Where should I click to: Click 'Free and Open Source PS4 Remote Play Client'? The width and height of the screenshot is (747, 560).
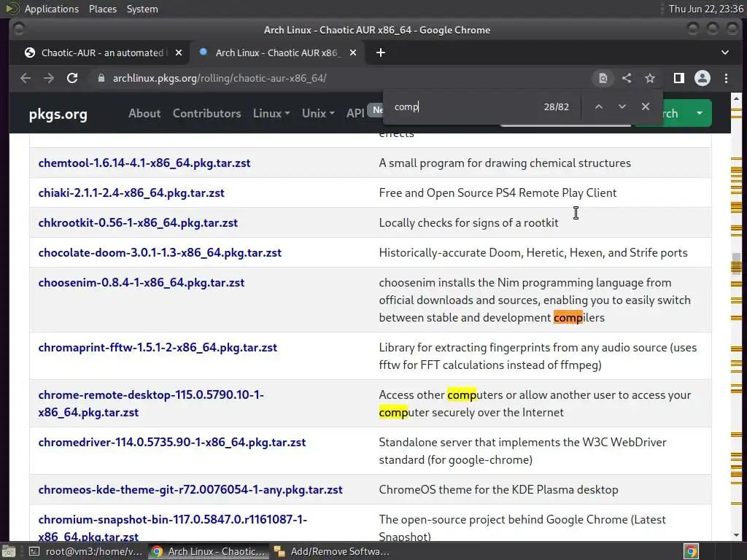[498, 192]
